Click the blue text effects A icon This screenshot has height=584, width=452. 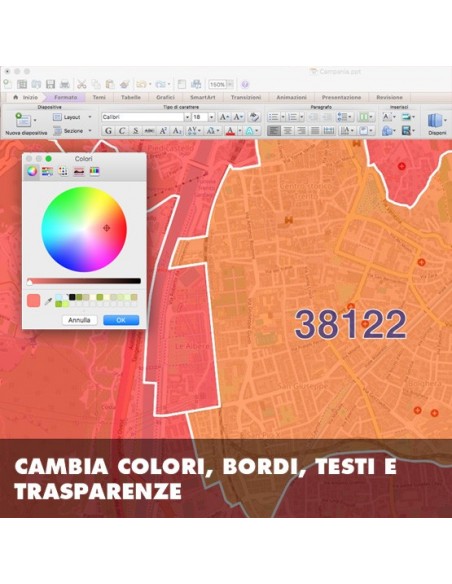[x=249, y=131]
